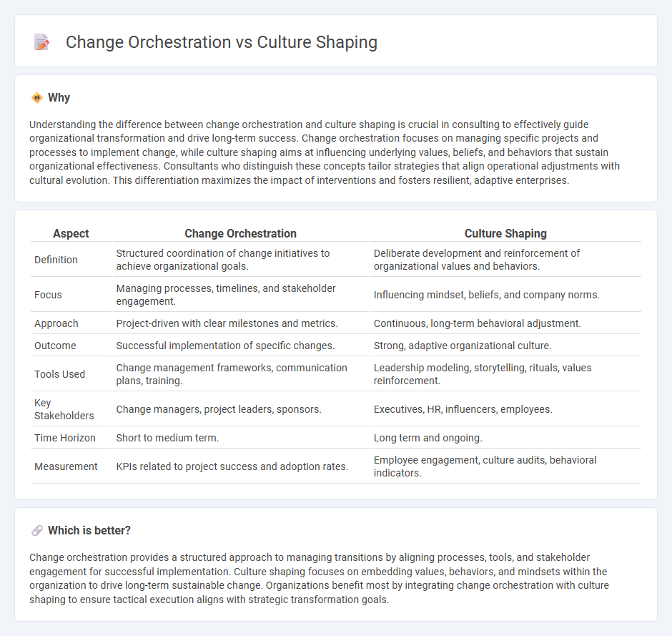The image size is (672, 636).
Task: Click the Culture Shaping column header
Action: click(505, 233)
